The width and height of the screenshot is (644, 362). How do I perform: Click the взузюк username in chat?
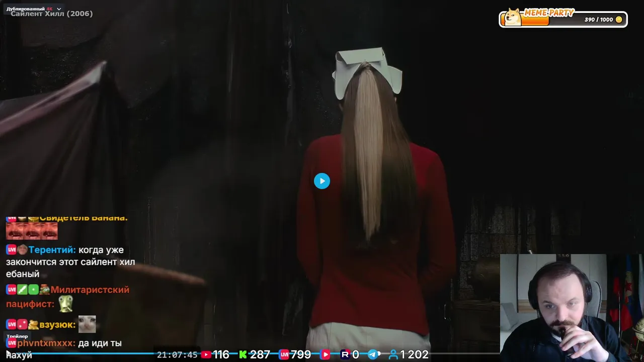pyautogui.click(x=57, y=325)
